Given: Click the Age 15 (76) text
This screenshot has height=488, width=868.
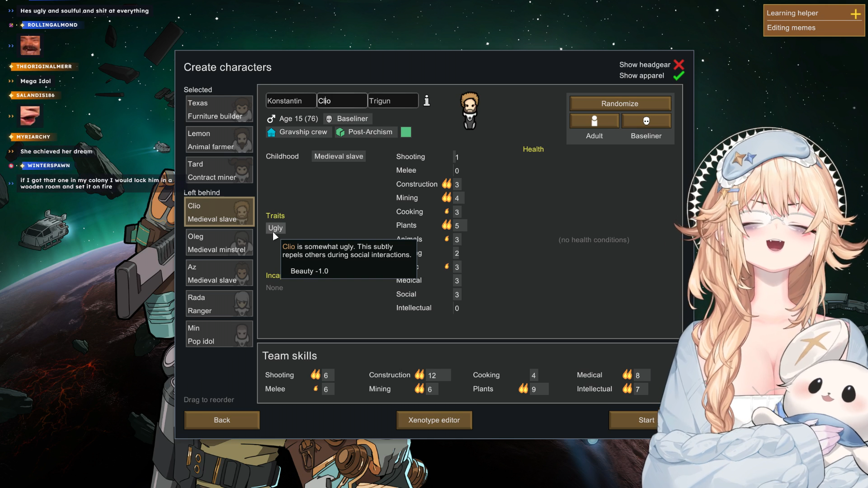Looking at the screenshot, I should (298, 119).
